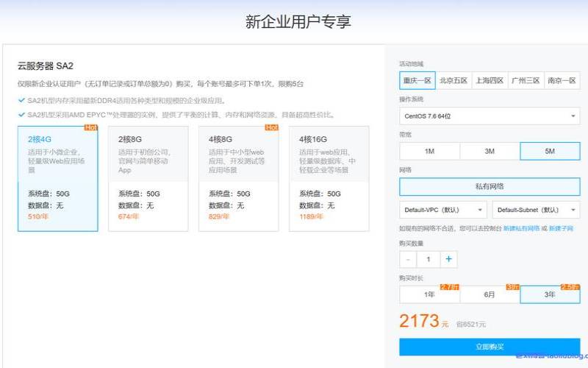
Task: Click the 新企业用户专享 page title
Action: [298, 21]
